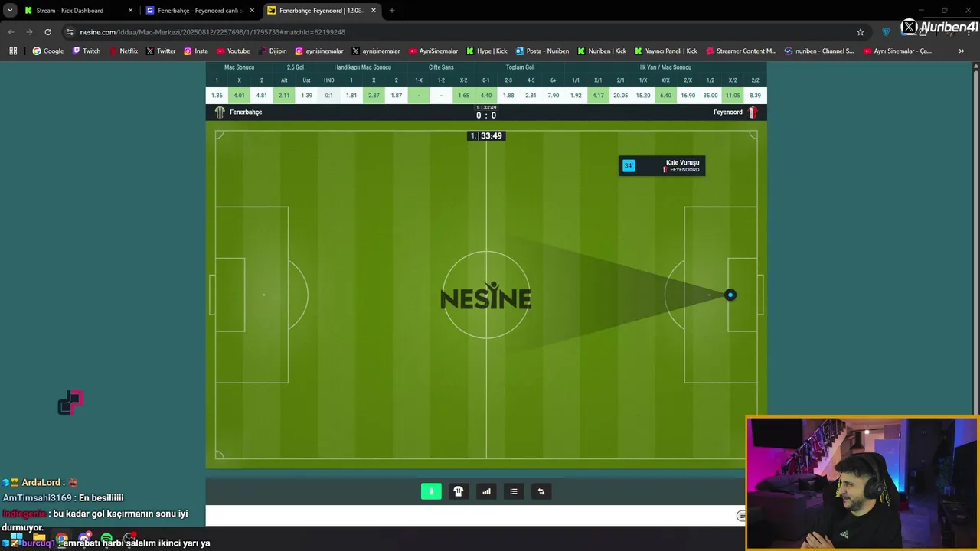Click the 34' Kale Vuruşu event badge

661,166
